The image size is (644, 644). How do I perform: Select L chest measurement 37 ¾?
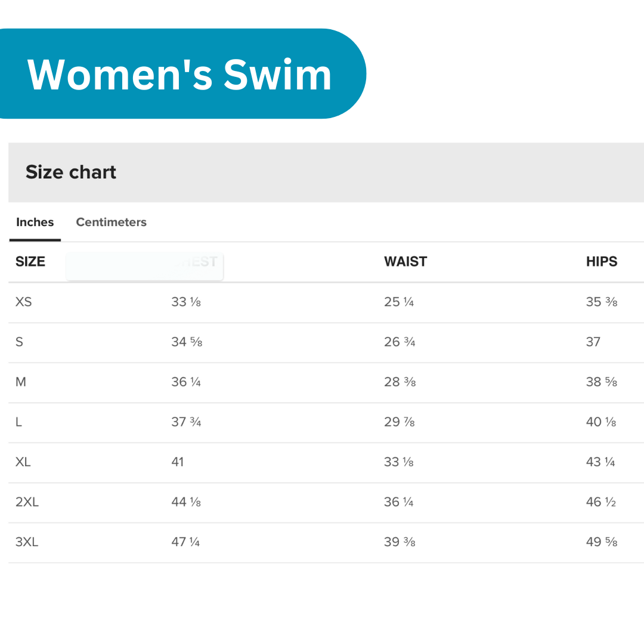pyautogui.click(x=186, y=422)
